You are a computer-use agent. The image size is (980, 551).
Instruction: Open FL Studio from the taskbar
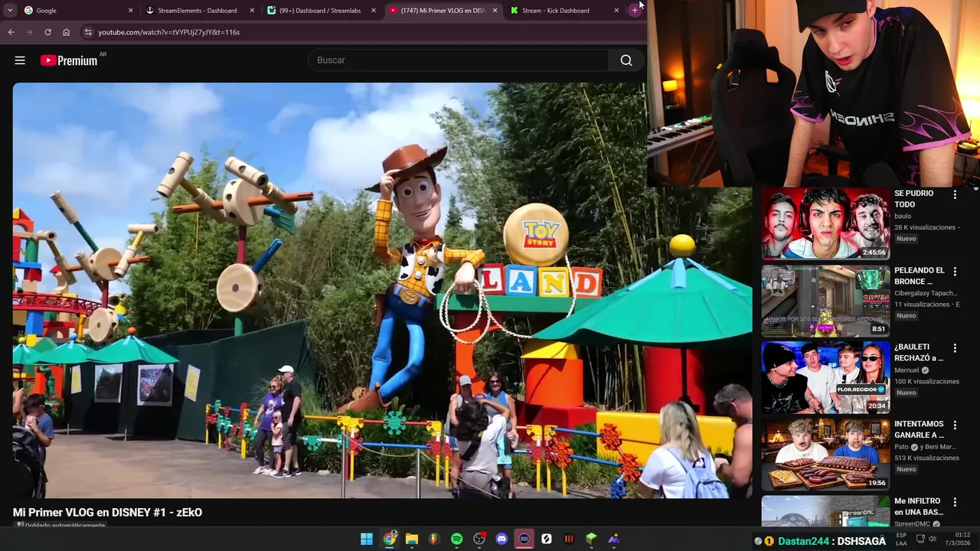[x=434, y=540]
